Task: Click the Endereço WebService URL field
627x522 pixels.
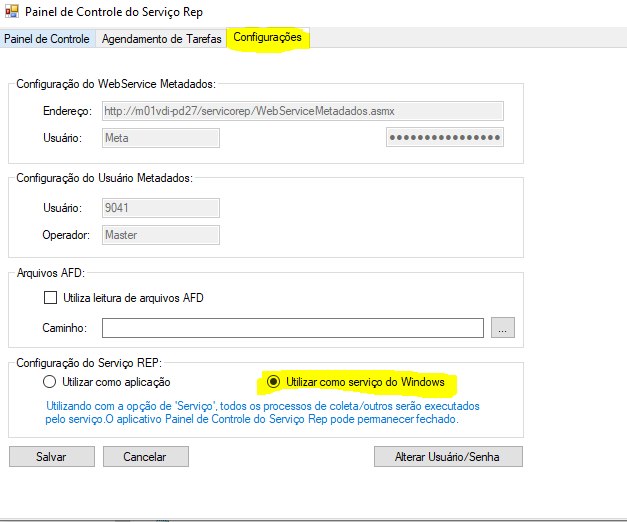Action: [x=302, y=110]
